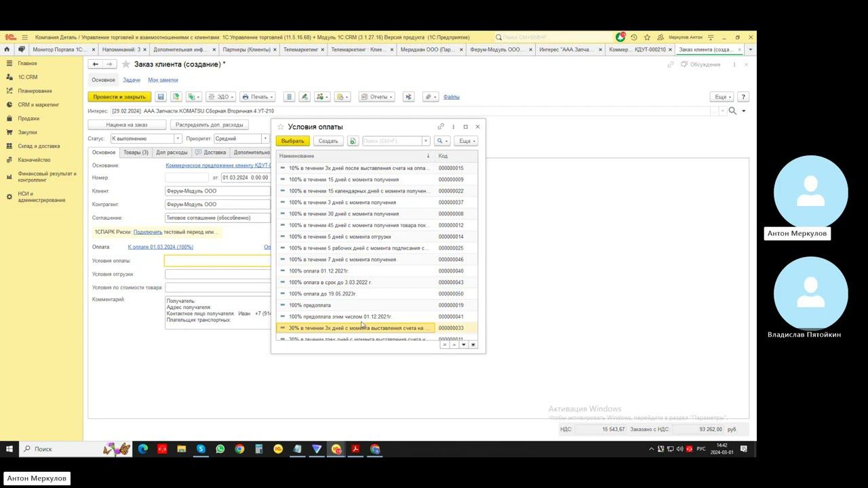Open the Интерес field dropdown arrow
The image size is (868, 488).
(744, 111)
